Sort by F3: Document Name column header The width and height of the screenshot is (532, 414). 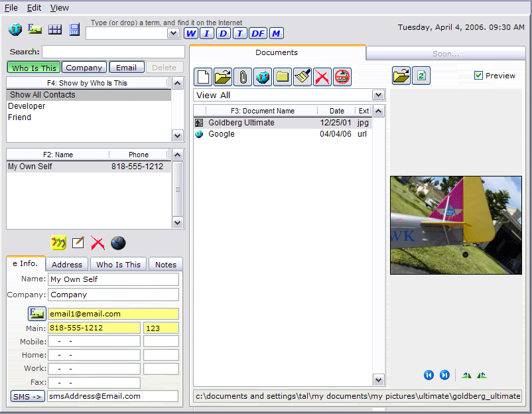262,111
